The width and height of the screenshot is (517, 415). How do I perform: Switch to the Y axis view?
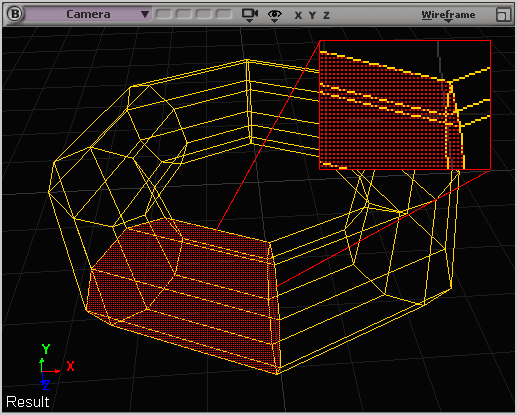(312, 15)
